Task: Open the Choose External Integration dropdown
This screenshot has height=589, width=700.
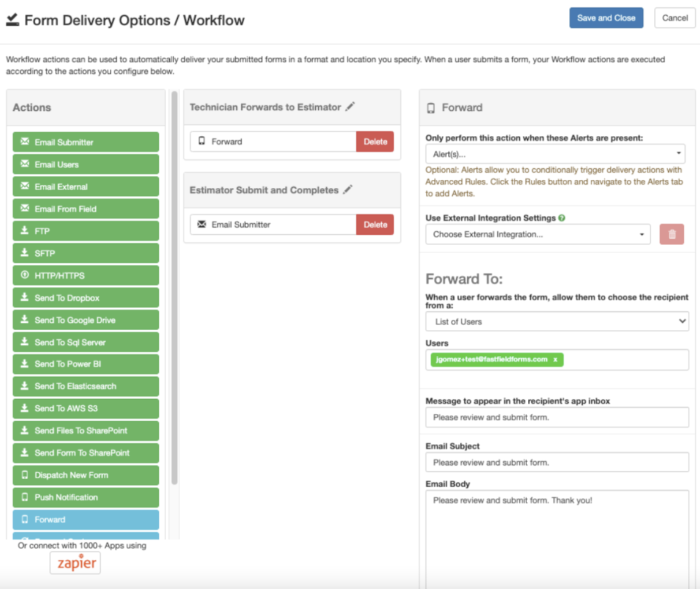Action: [x=537, y=234]
